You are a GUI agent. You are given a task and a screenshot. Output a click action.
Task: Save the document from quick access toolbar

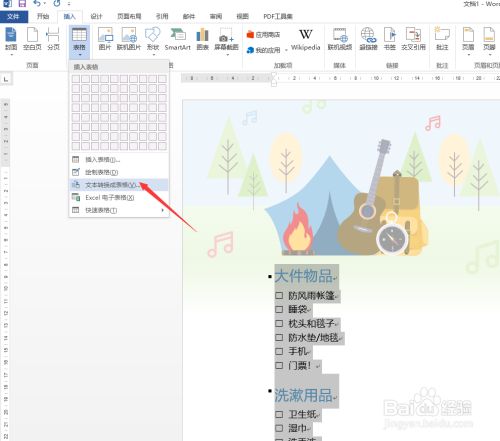pos(22,4)
